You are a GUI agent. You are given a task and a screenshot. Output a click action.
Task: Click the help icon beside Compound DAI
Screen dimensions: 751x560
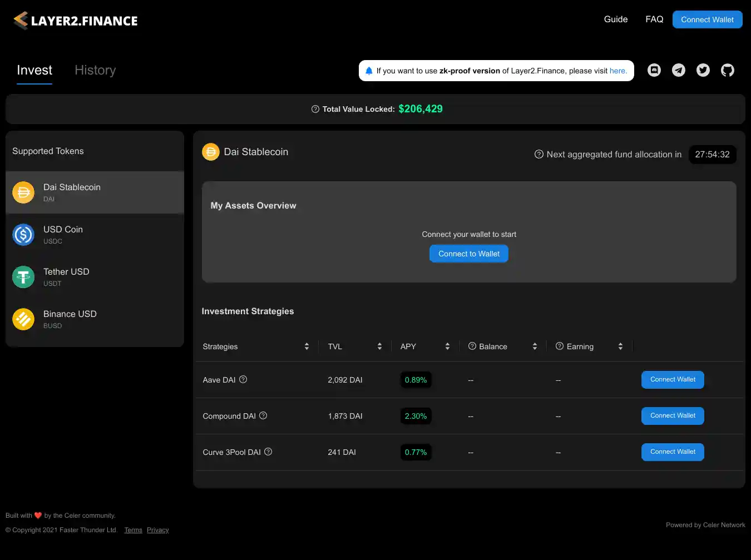[263, 415]
